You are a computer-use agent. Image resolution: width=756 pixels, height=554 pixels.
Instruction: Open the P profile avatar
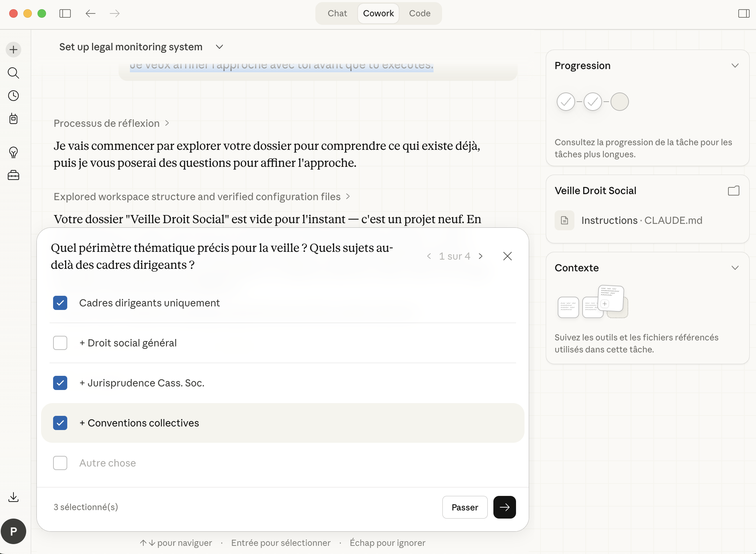pyautogui.click(x=13, y=531)
